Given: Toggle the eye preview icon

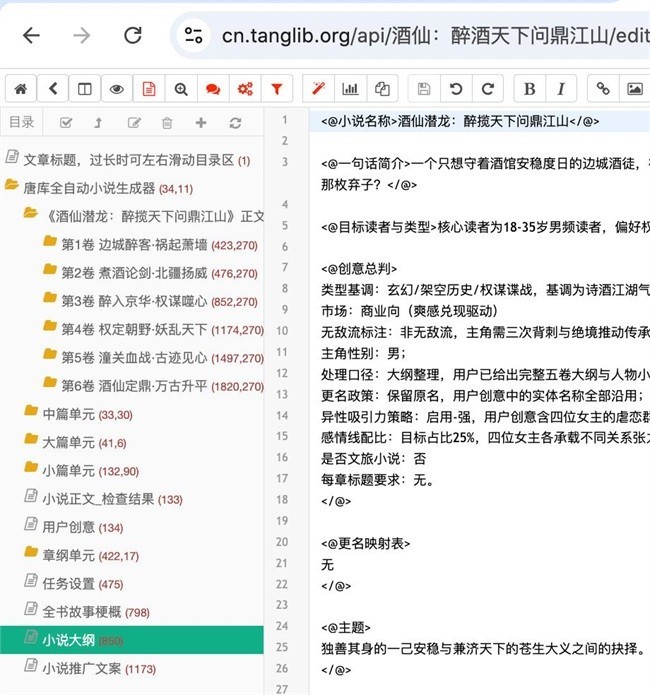Looking at the screenshot, I should (117, 89).
